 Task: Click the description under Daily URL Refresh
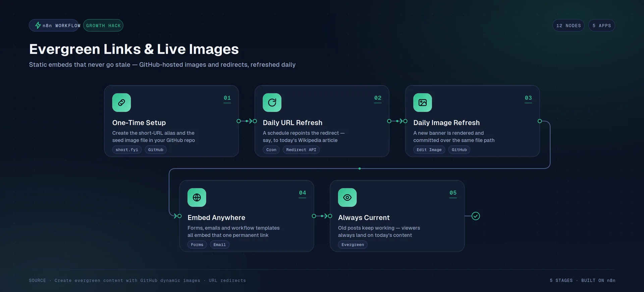click(x=304, y=137)
